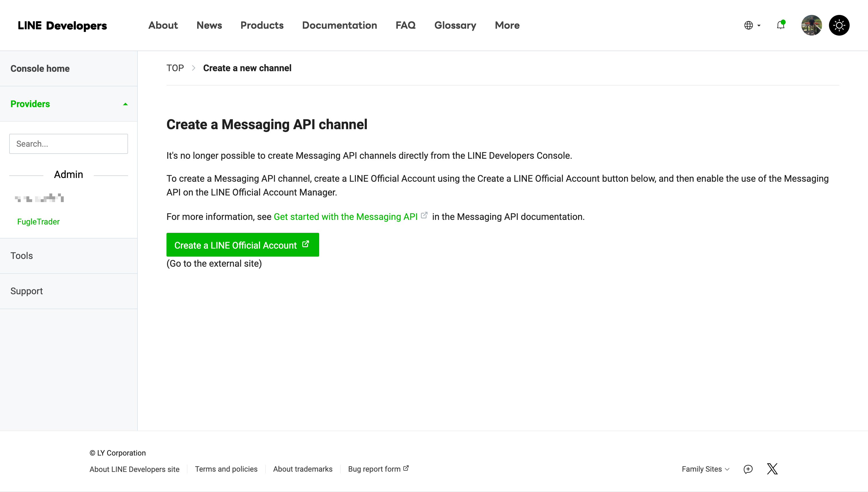Open the Bug report form link
The image size is (868, 492).
(378, 469)
